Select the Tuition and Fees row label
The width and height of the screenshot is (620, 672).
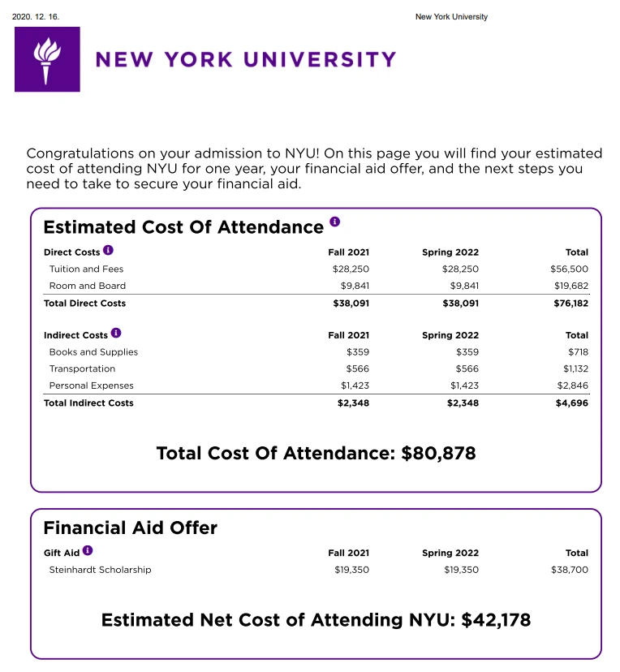tap(86, 269)
